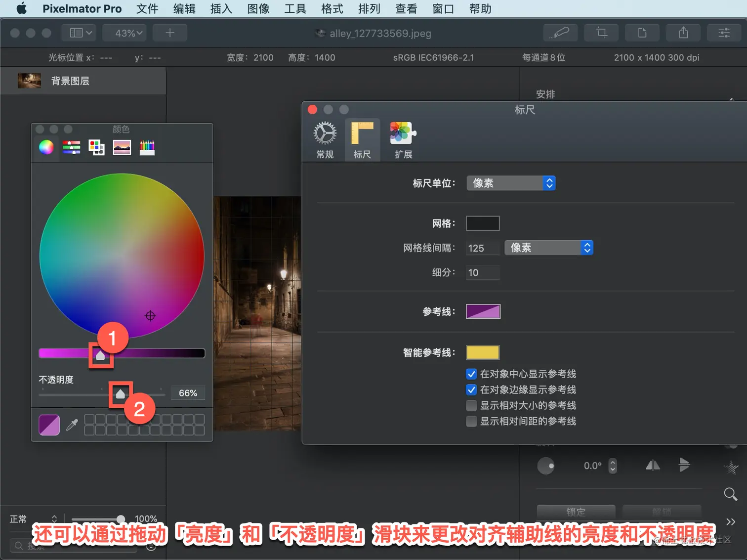Select the paintbrush tool in toolbar
Image resolution: width=747 pixels, height=560 pixels.
560,33
